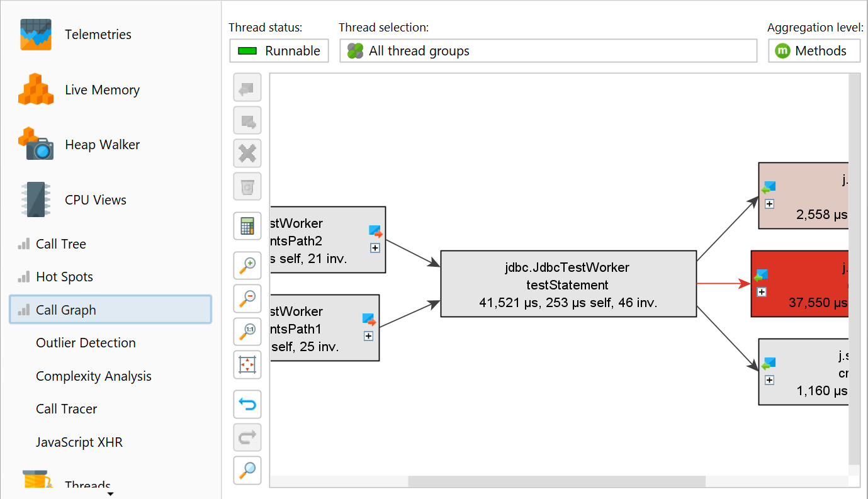The width and height of the screenshot is (868, 499).
Task: Select the jdbc.JdbcTestWorker testStatement node
Action: pyautogui.click(x=568, y=284)
